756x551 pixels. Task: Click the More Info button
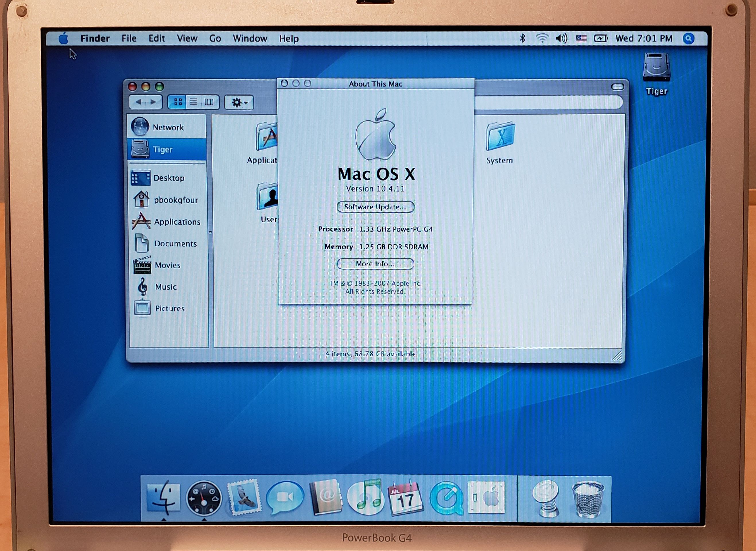(375, 264)
